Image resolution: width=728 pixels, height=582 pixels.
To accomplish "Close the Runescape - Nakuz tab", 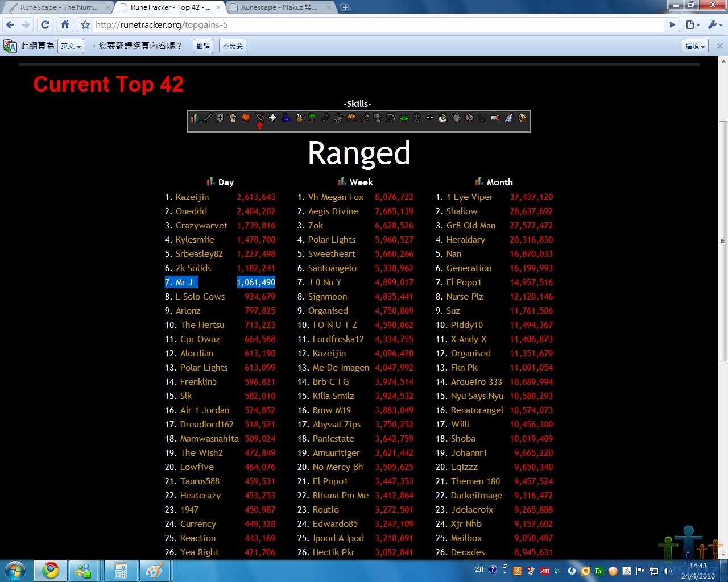I will coord(329,7).
